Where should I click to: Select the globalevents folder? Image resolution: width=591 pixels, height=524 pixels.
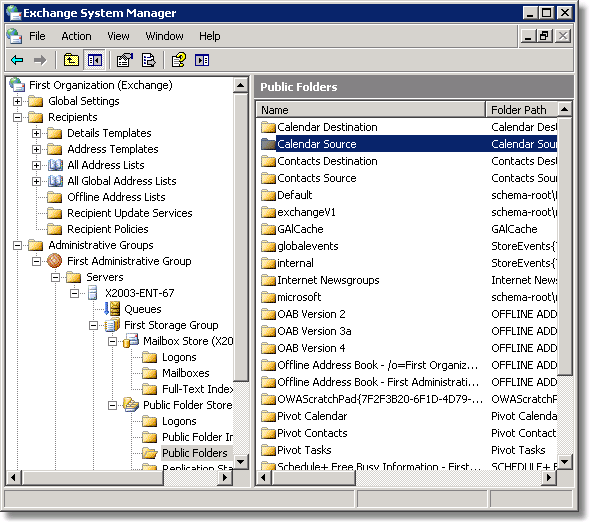coord(307,246)
